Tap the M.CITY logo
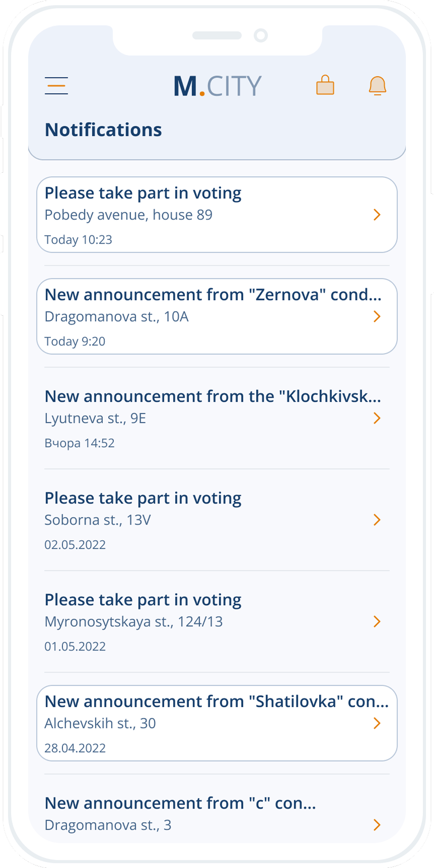434x868 pixels. (218, 86)
